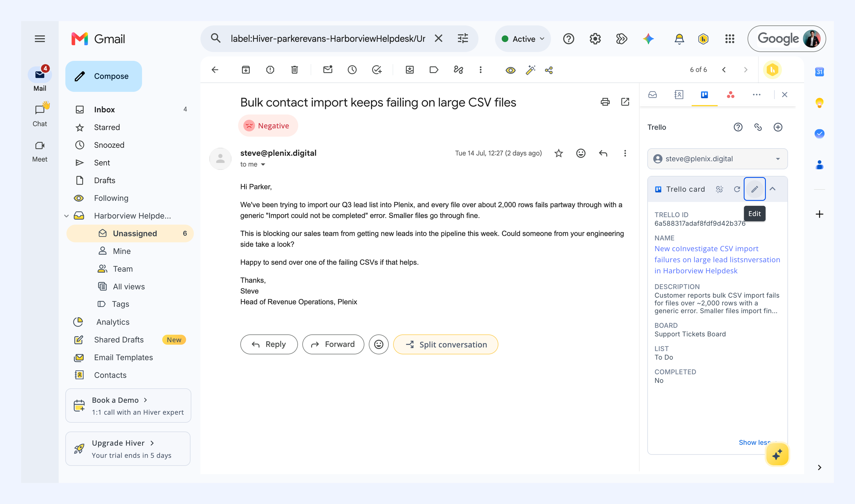Open the Labels icon in toolbar

pyautogui.click(x=434, y=70)
